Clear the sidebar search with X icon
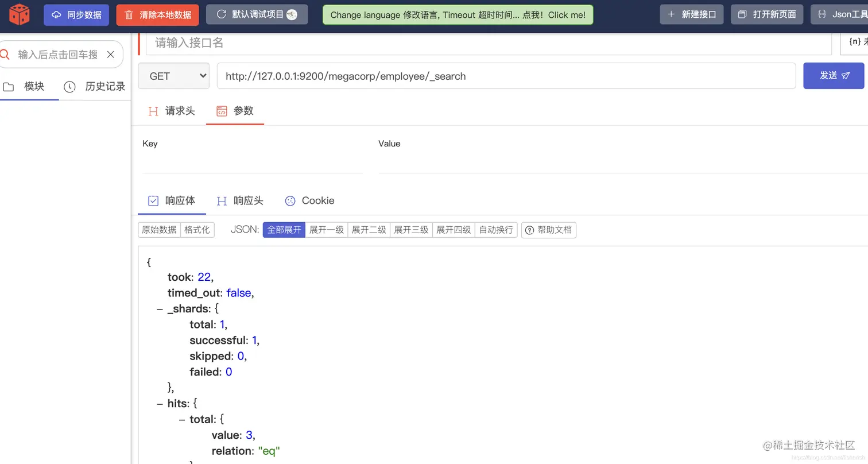 [x=111, y=55]
